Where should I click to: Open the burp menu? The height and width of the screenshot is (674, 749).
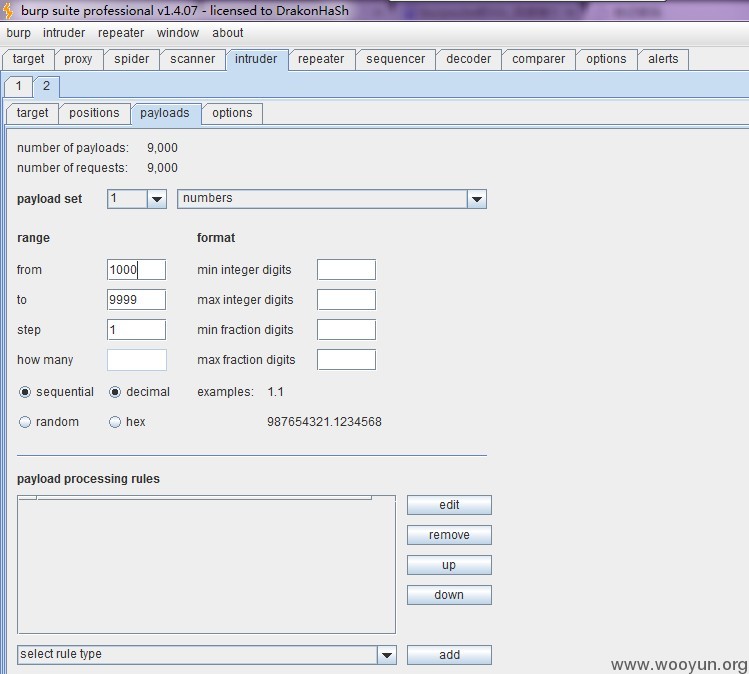(18, 33)
